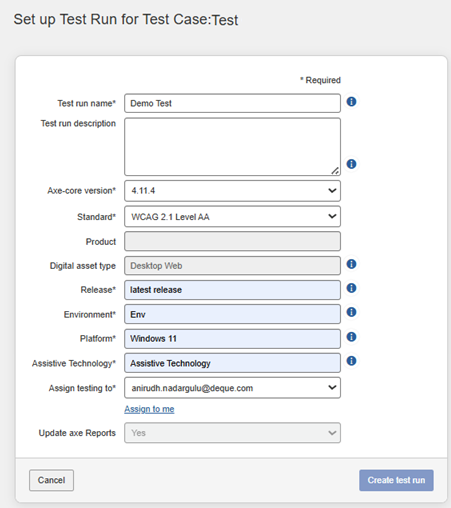Open the Update axe Reports dropdown
This screenshot has height=508, width=451.
point(232,433)
